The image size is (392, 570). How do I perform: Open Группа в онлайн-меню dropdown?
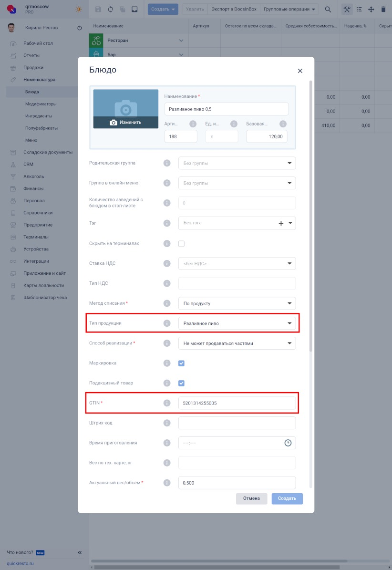coord(237,183)
